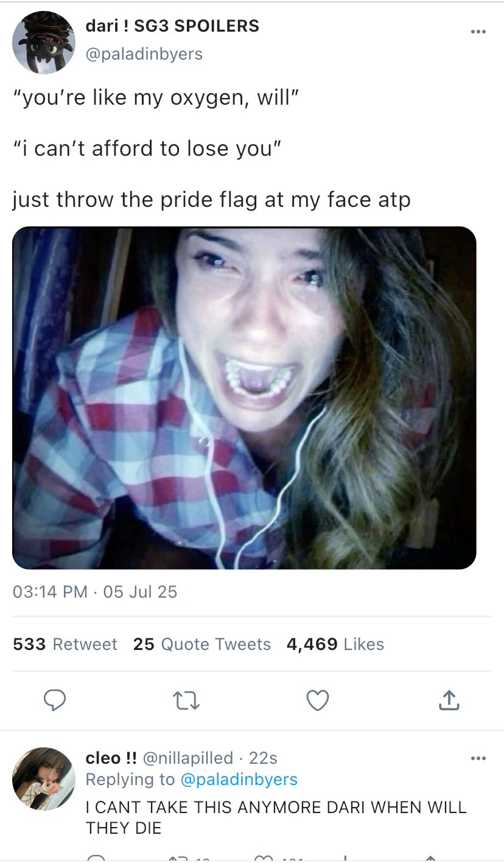This screenshot has height=863, width=504.
Task: Open cleo !! display name in the reply
Action: (x=111, y=758)
